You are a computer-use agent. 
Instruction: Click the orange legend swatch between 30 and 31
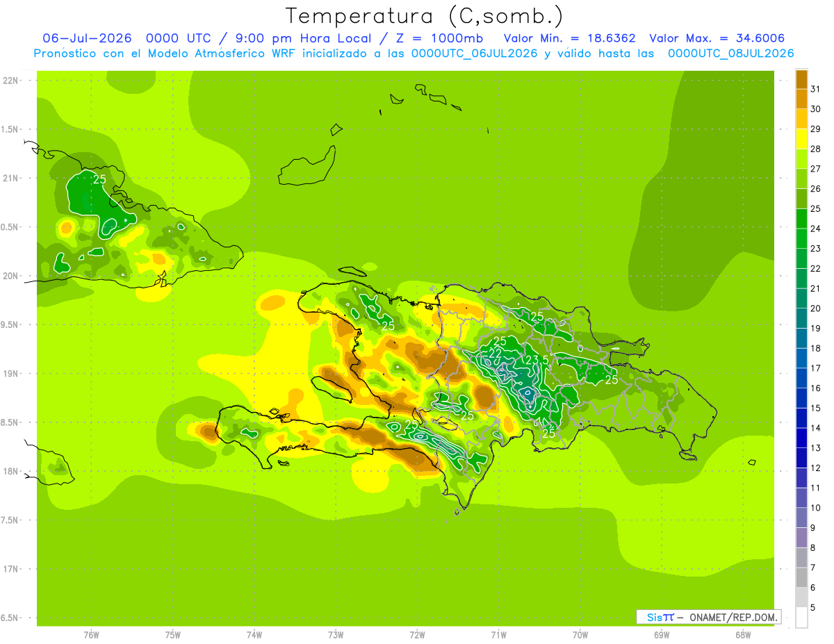click(801, 99)
